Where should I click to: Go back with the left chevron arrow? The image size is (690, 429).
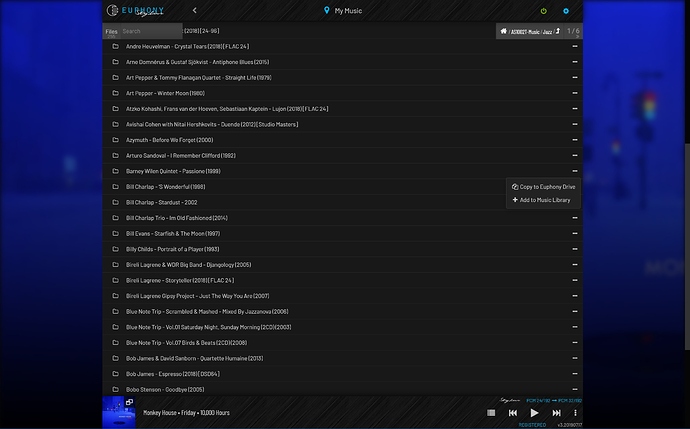(x=195, y=10)
